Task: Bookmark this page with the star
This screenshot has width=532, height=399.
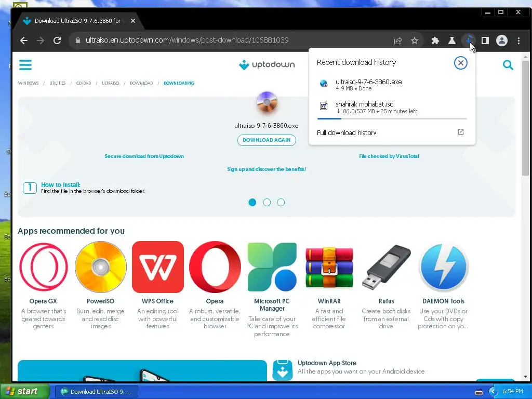Action: (x=415, y=41)
